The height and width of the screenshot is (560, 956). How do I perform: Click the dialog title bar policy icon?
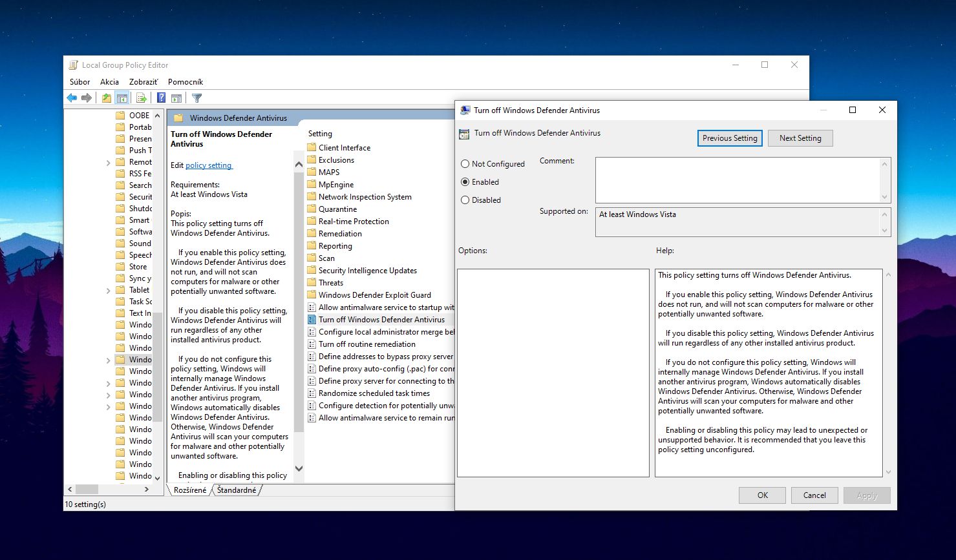coord(465,110)
